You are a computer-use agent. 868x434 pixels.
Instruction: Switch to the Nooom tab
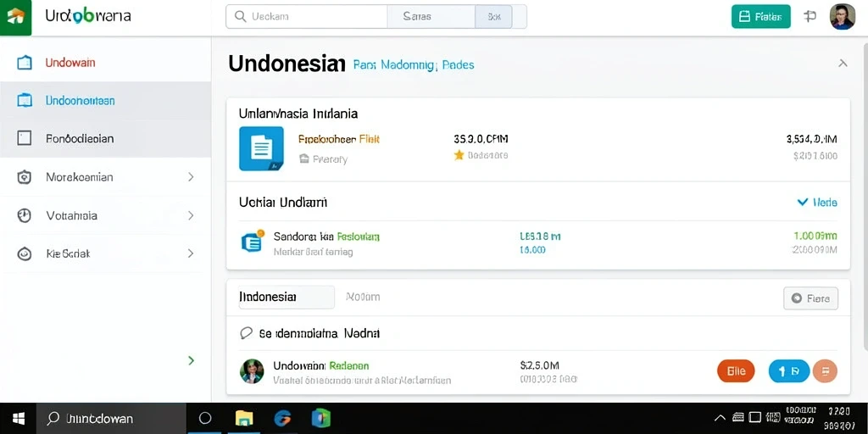coord(363,298)
